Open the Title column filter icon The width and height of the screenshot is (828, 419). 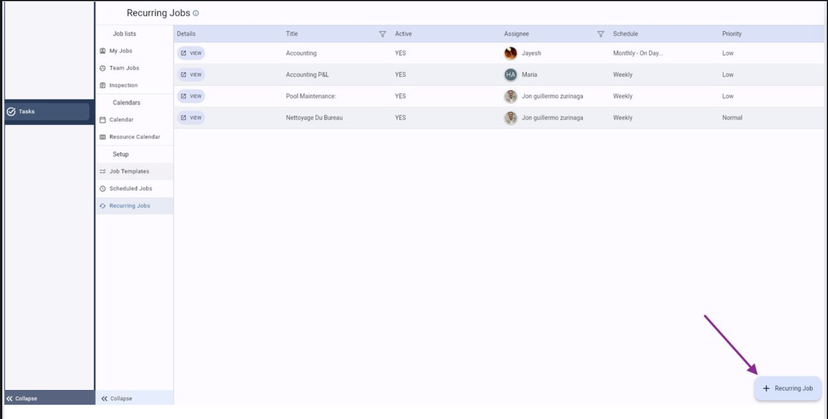[382, 34]
